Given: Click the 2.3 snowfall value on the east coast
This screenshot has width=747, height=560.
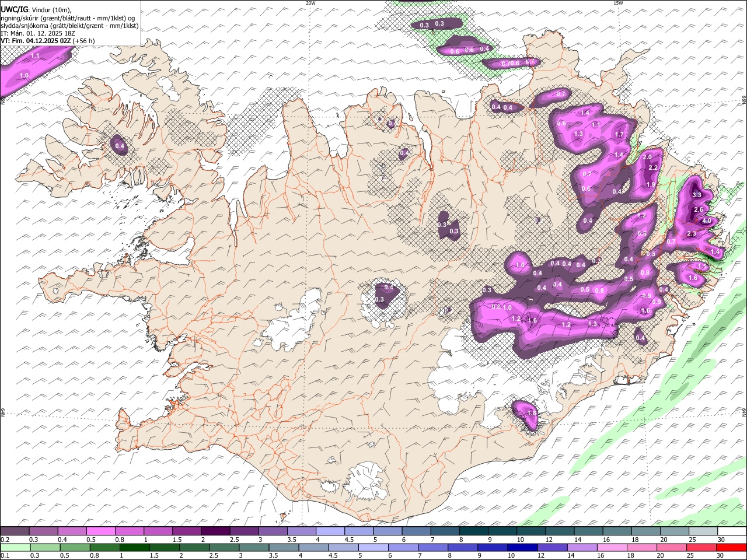Looking at the screenshot, I should pyautogui.click(x=692, y=234).
